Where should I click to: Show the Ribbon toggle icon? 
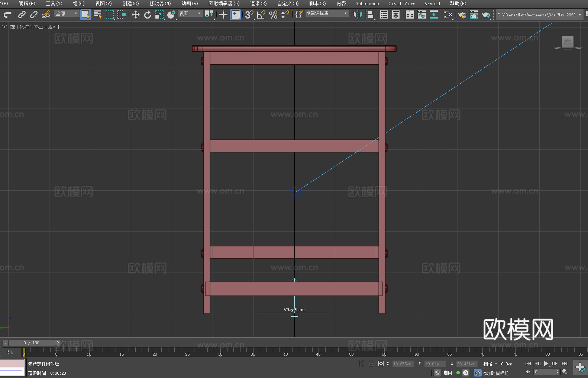click(410, 14)
